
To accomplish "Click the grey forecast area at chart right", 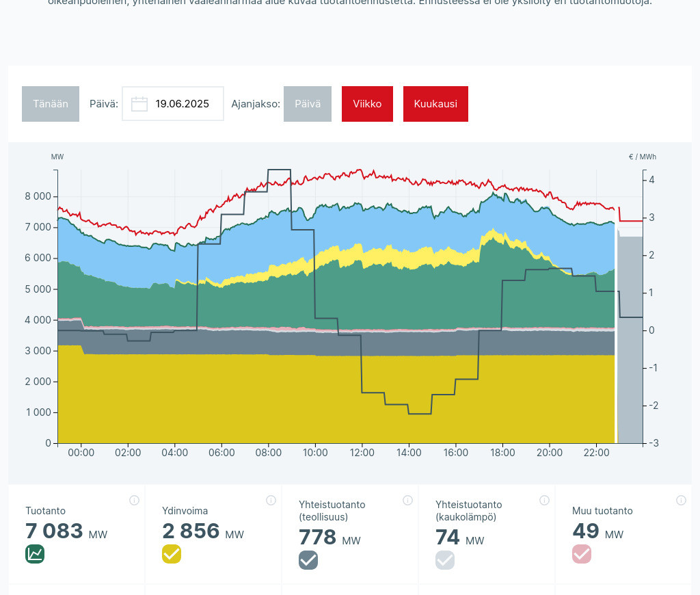I will pyautogui.click(x=630, y=342).
